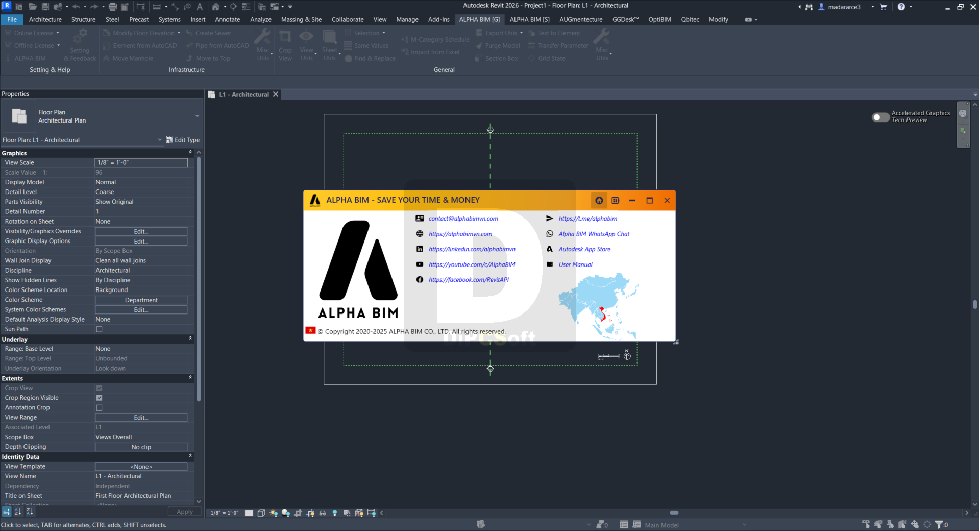
Task: Collapse the Graphics properties section
Action: point(190,152)
